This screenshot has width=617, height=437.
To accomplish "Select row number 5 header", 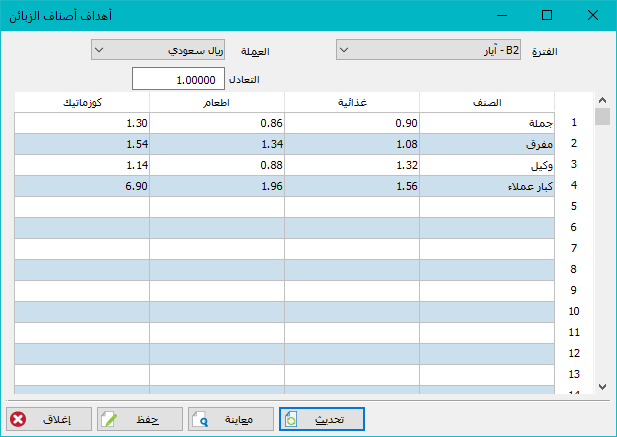I will click(x=574, y=207).
